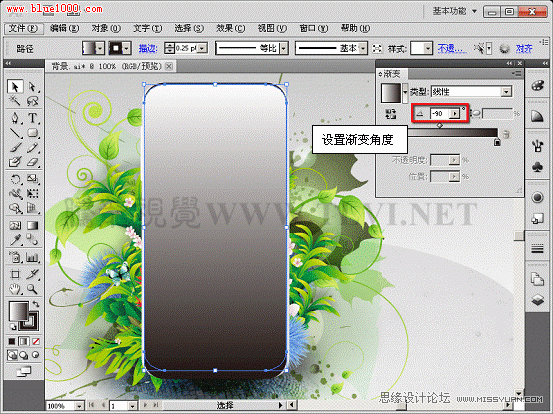The image size is (553, 414).
Task: Select the Gradient tool in toolbox
Action: [32, 225]
